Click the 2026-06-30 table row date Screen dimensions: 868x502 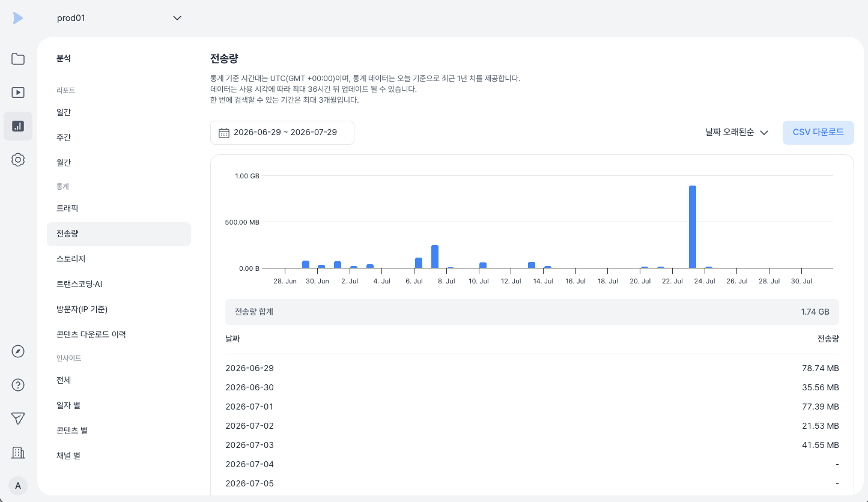[249, 387]
